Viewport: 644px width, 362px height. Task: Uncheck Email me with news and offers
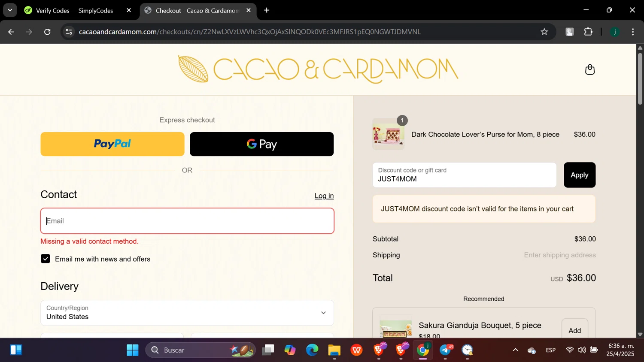point(46,259)
